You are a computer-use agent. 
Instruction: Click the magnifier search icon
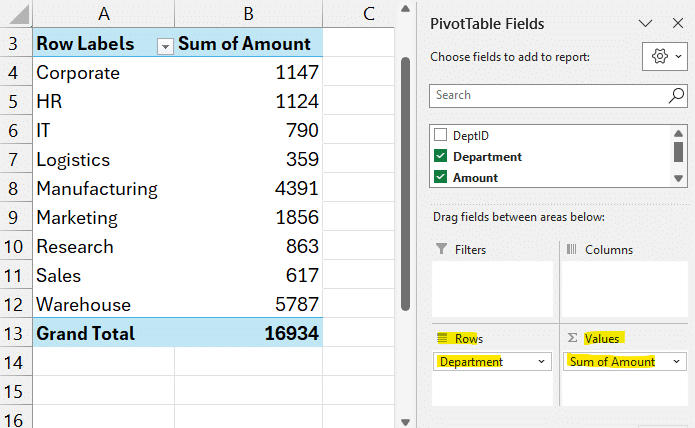pos(676,95)
